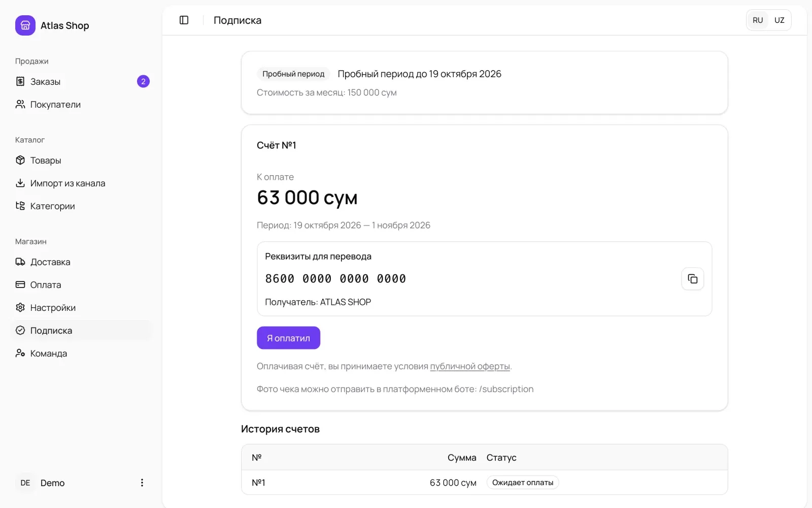Open Товары in the catalog
Screen dimensions: 812x508
[x=81, y=160]
